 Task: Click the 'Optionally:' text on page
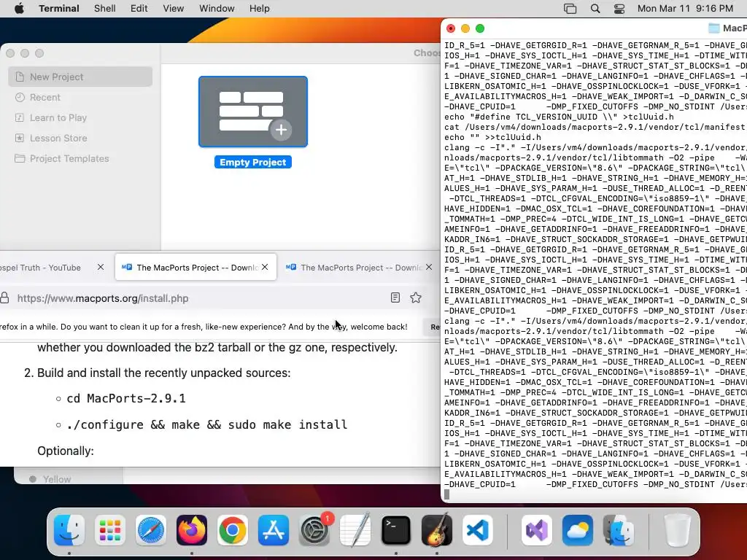[66, 451]
